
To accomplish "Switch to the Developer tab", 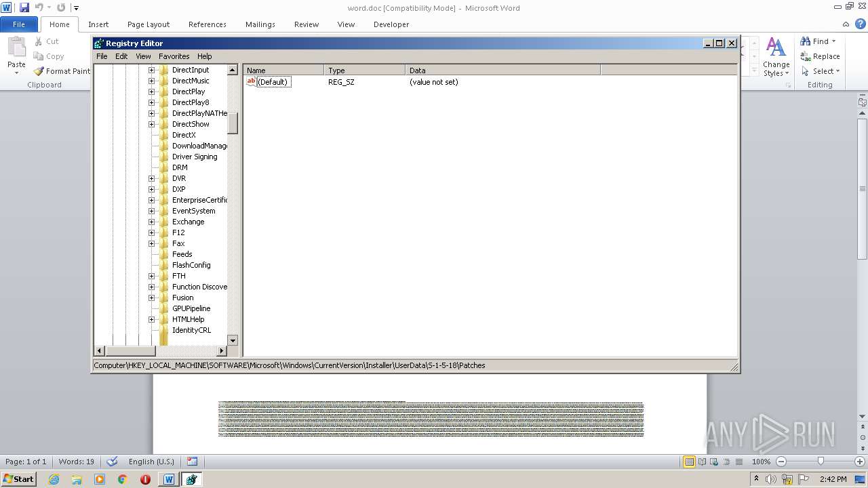I will [391, 24].
